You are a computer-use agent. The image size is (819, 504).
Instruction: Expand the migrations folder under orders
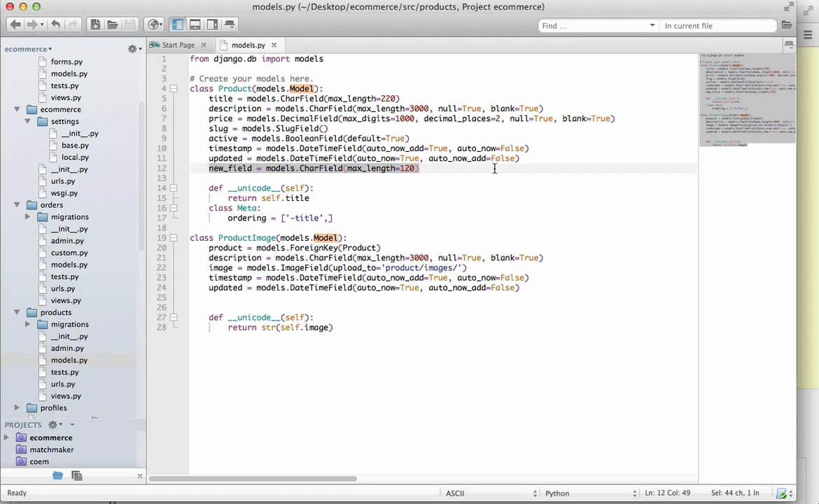tap(28, 217)
